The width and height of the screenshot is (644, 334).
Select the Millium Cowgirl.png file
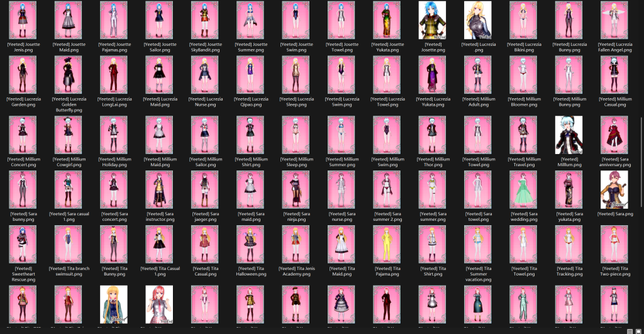click(x=69, y=135)
